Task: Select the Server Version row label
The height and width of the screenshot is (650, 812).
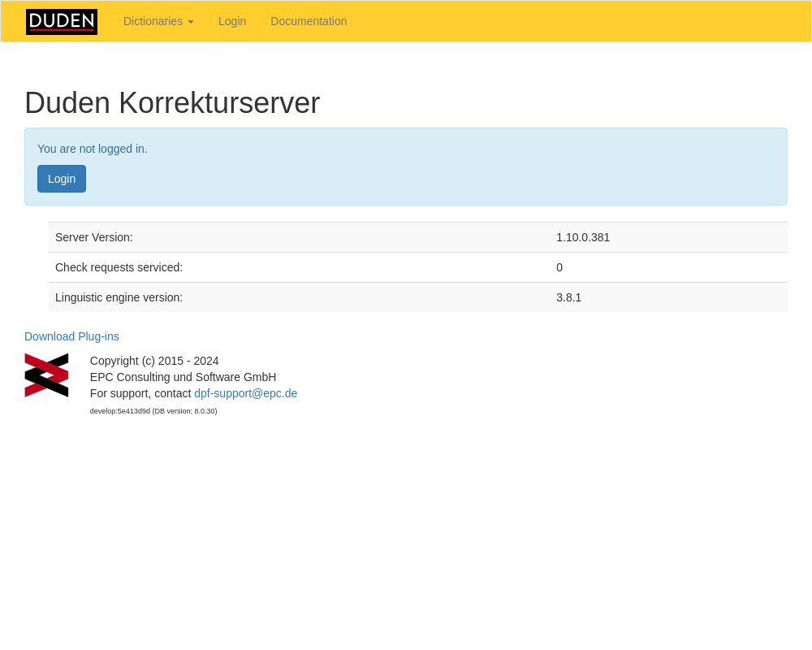Action: (x=94, y=237)
